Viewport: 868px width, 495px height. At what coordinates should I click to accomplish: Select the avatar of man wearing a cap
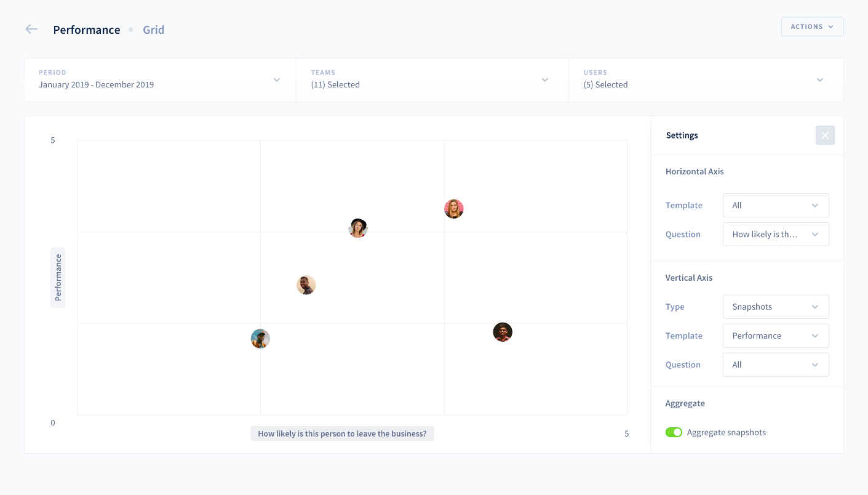pos(260,339)
